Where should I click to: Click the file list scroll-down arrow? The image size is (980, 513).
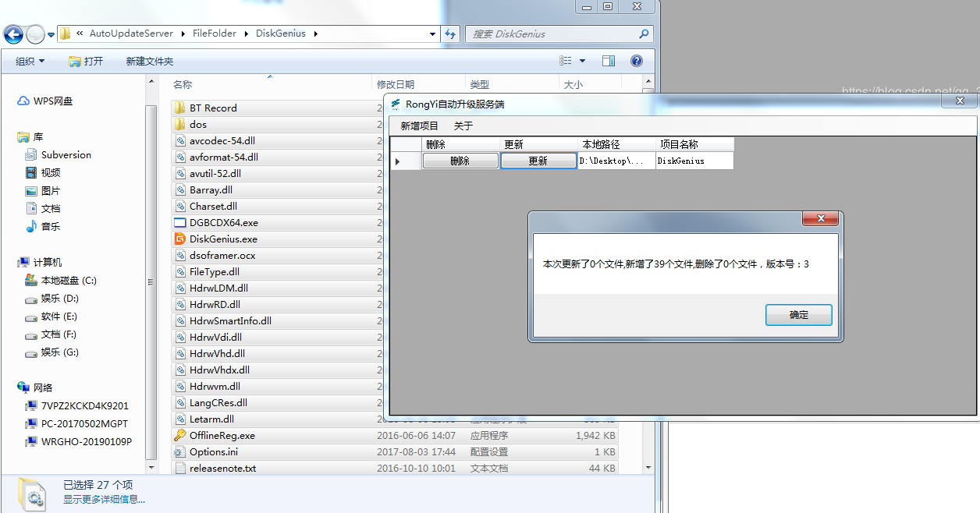pos(649,468)
